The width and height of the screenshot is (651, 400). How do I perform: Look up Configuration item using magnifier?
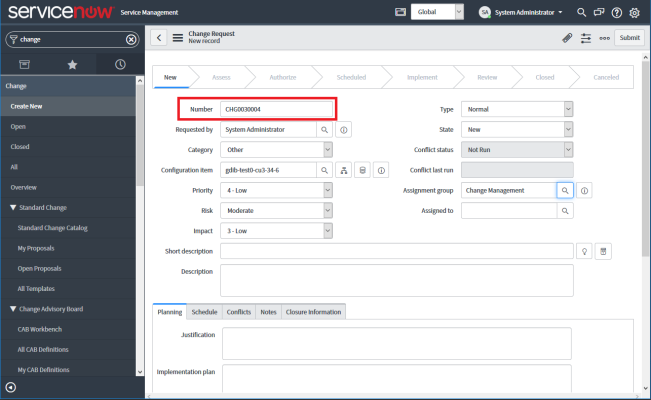pyautogui.click(x=324, y=170)
